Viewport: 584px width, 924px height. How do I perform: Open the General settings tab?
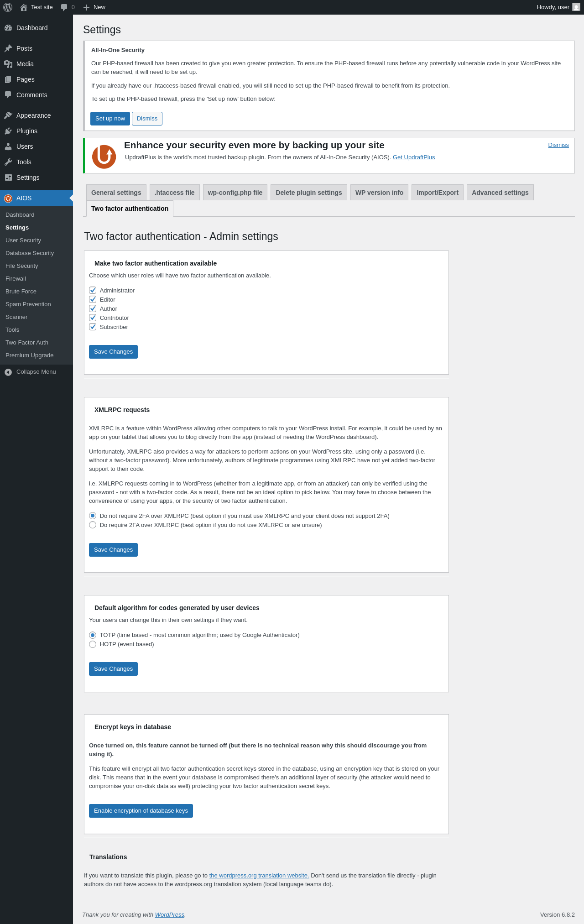point(116,193)
